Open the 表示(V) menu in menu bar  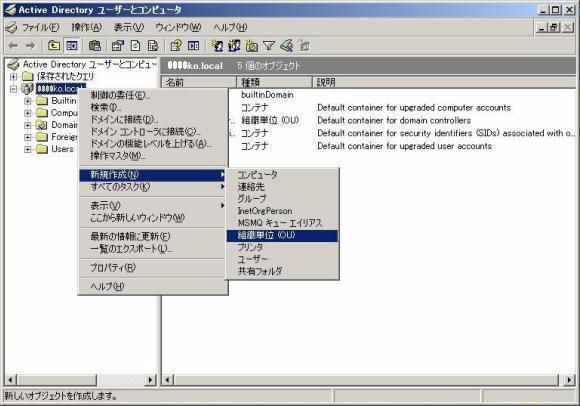[129, 27]
